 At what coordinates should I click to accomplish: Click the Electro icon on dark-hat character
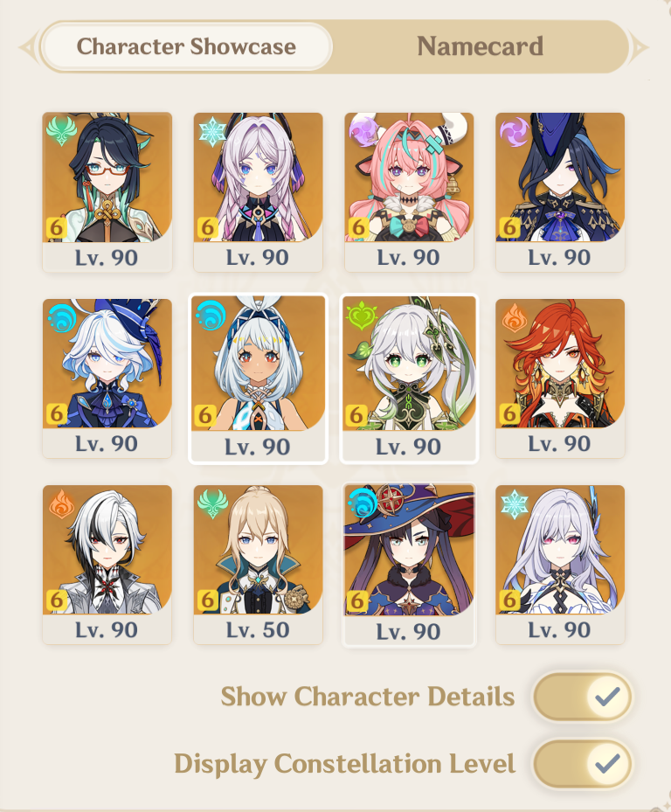click(514, 130)
